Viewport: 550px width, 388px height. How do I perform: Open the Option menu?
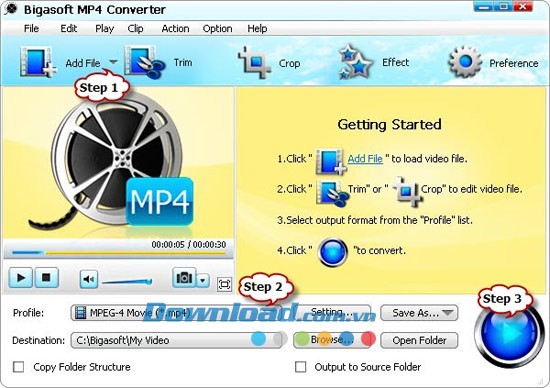click(217, 28)
